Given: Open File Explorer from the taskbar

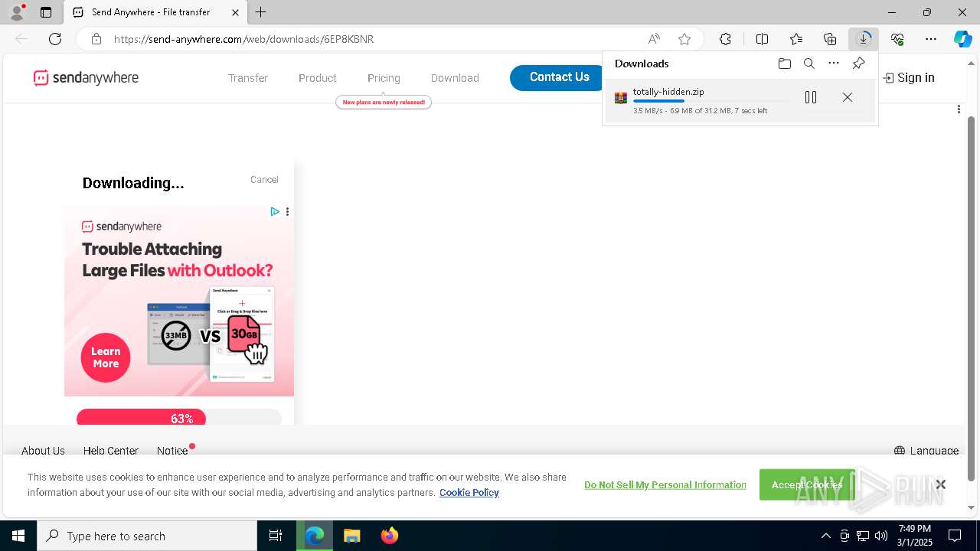Looking at the screenshot, I should click(351, 536).
